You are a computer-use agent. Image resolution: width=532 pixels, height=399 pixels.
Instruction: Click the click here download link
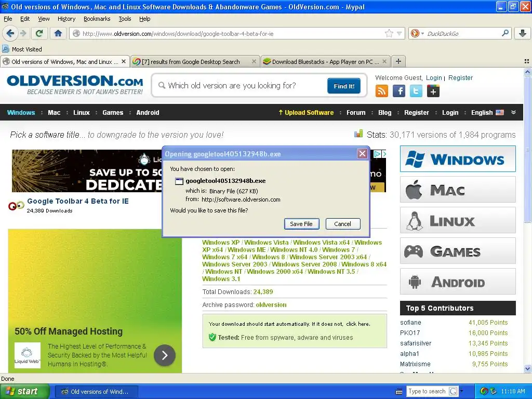tap(357, 324)
